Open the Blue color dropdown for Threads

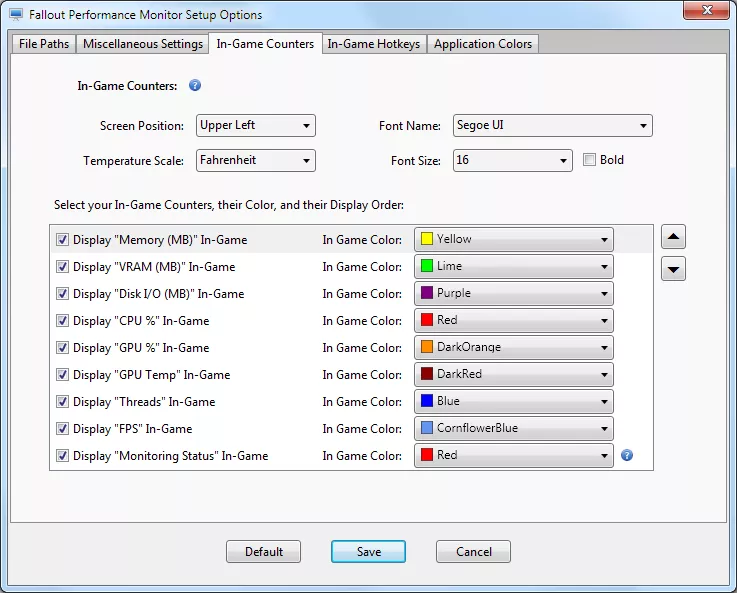click(x=514, y=402)
